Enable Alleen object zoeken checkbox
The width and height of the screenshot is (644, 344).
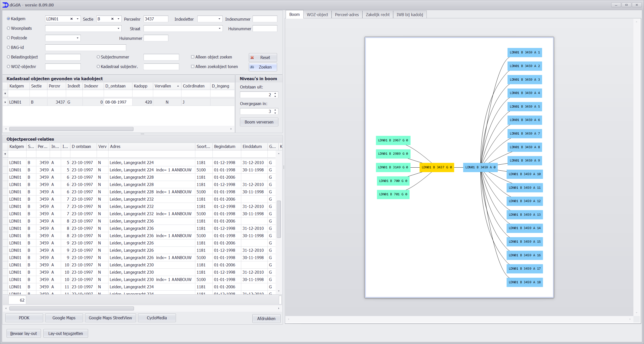[193, 57]
